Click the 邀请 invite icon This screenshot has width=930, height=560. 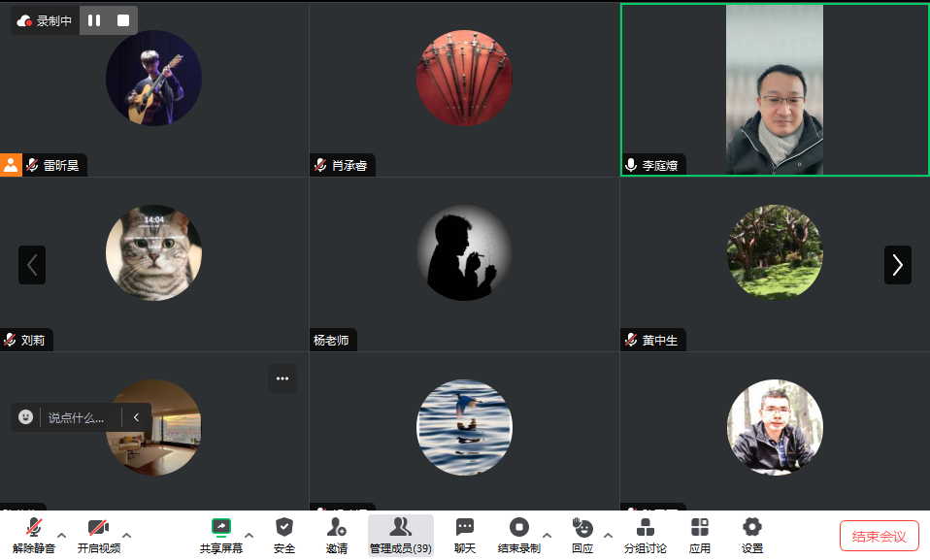[x=337, y=527]
